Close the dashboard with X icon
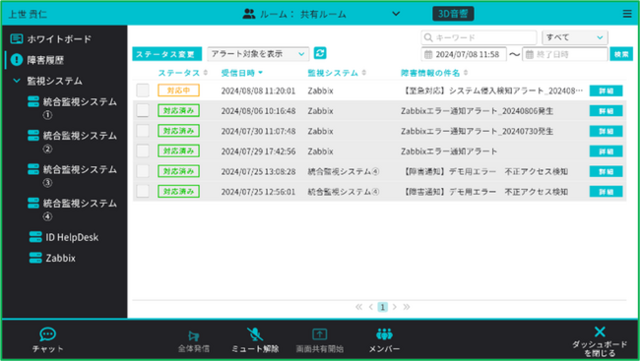 pyautogui.click(x=600, y=332)
